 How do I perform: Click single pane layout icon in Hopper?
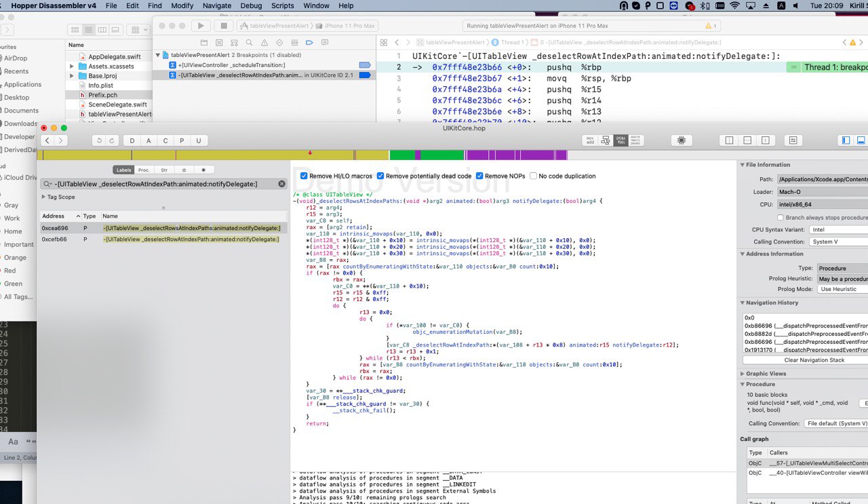click(766, 140)
